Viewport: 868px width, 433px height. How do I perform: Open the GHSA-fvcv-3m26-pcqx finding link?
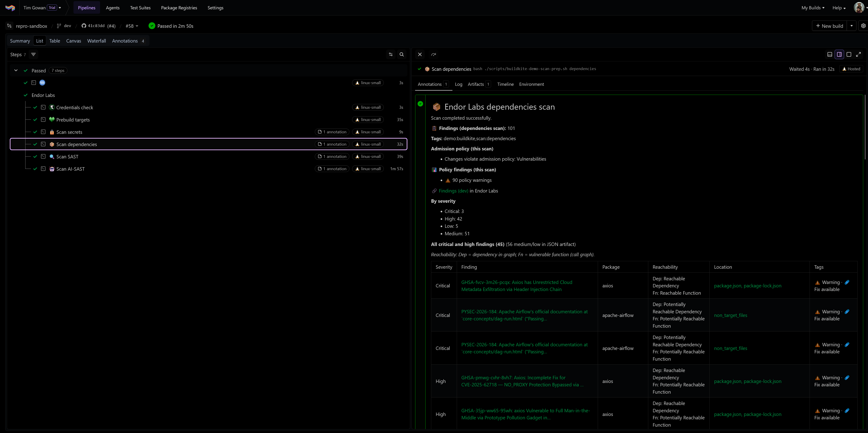point(517,286)
